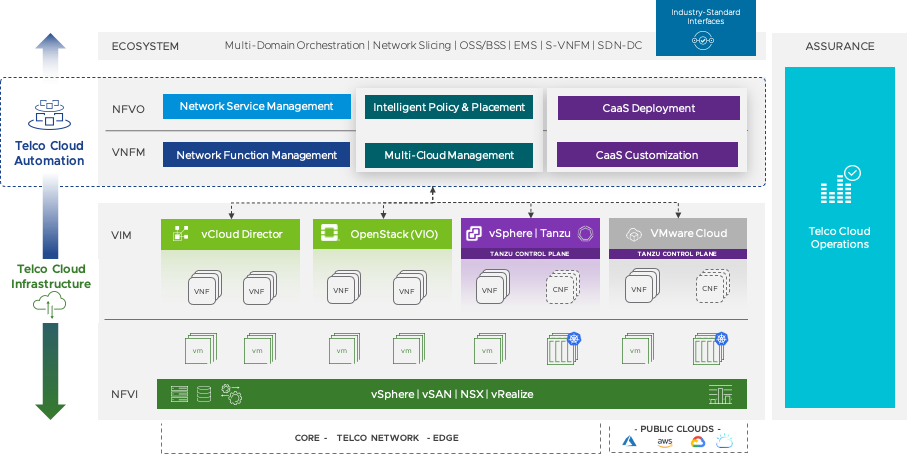Click the gears icon in NFVI bar

(x=231, y=394)
